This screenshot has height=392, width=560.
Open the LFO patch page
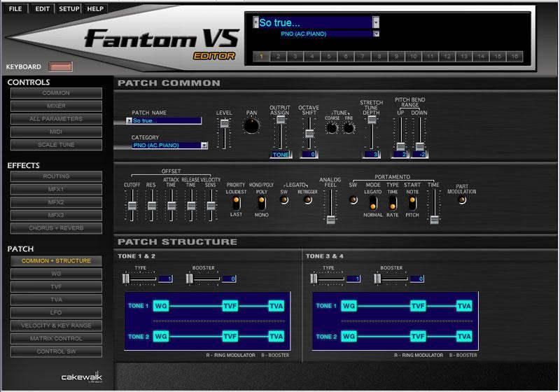tap(56, 312)
